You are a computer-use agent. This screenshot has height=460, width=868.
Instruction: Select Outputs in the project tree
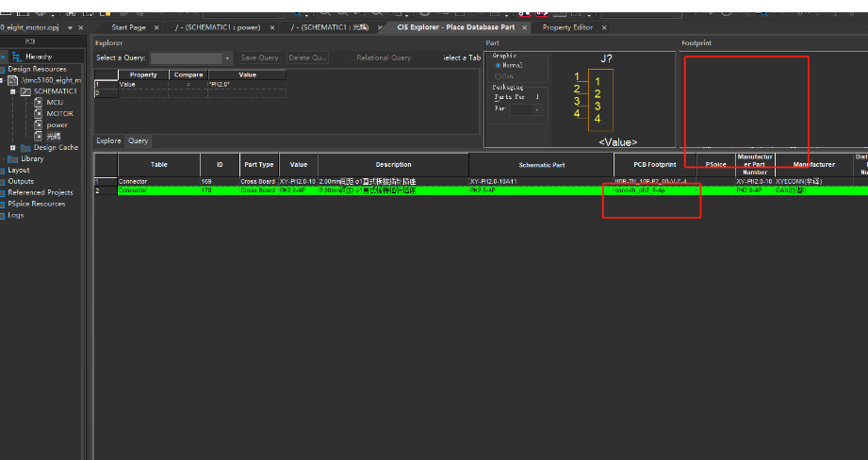[21, 181]
